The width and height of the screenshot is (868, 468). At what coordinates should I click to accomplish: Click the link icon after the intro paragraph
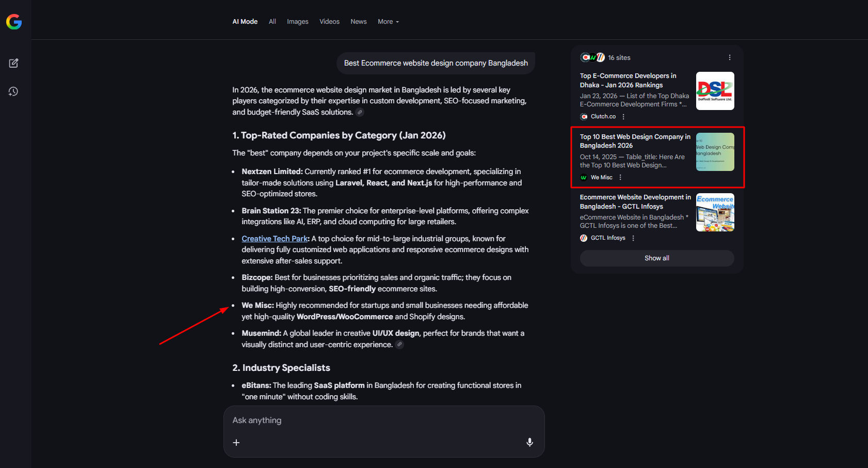[360, 113]
